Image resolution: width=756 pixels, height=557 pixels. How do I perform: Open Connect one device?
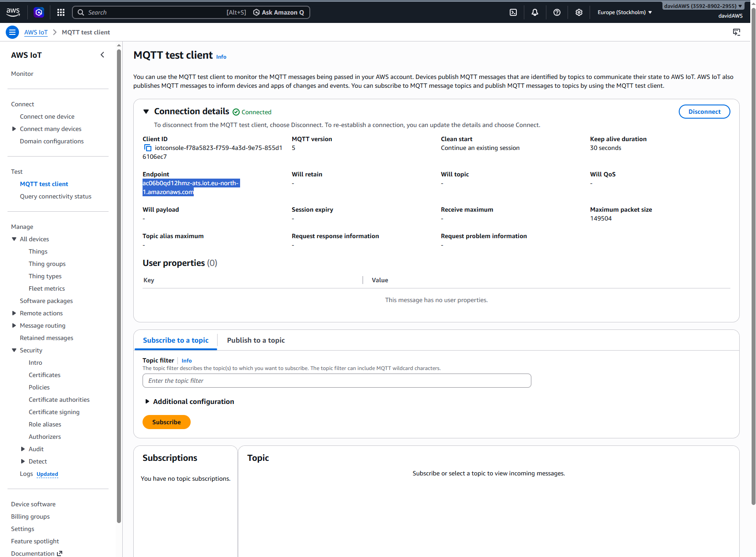point(47,116)
